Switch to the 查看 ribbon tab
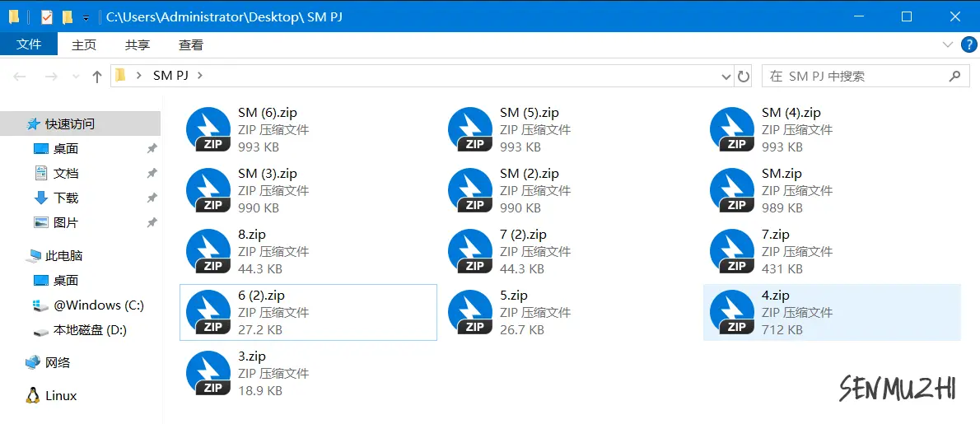The image size is (980, 424). tap(190, 44)
